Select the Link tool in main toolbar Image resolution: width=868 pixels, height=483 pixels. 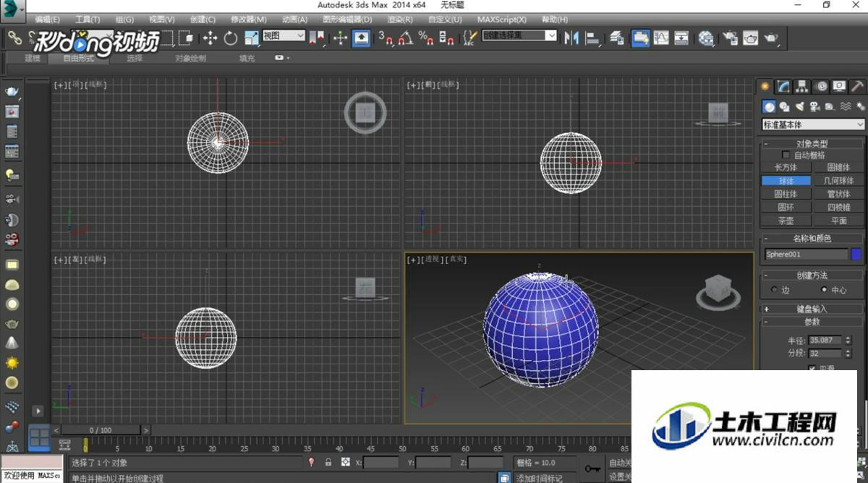14,38
